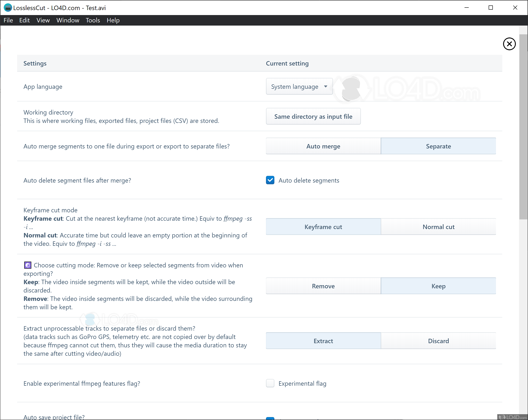Screen dimensions: 528x420
Task: Click the App language dropdown arrow
Action: [x=325, y=86]
